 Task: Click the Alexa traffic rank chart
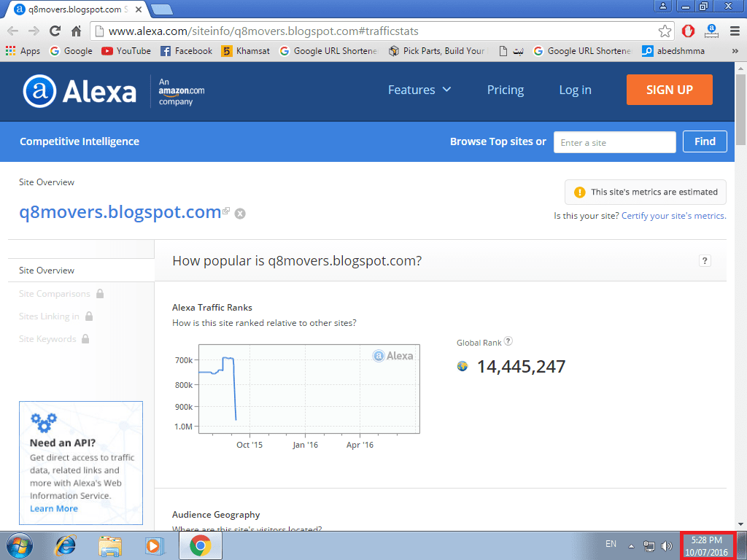click(309, 389)
